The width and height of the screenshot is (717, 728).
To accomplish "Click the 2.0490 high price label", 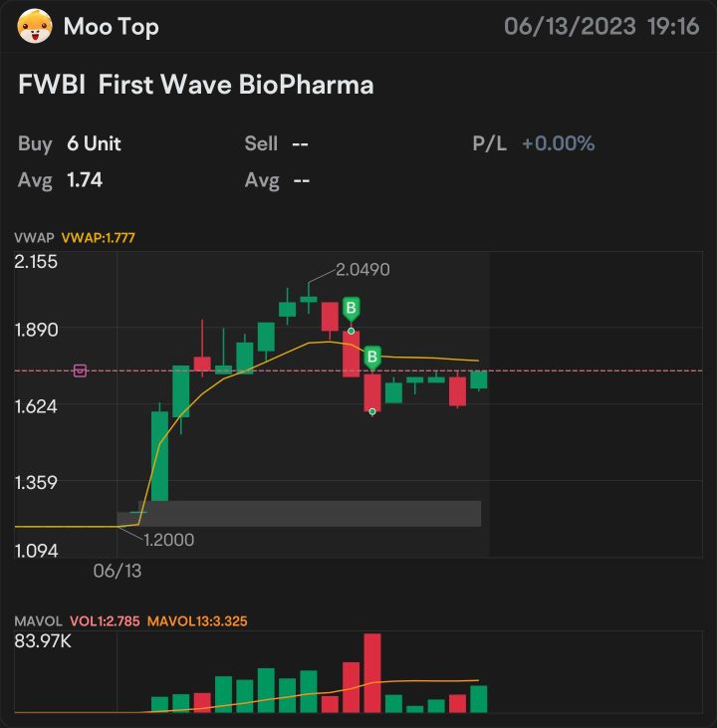I will pyautogui.click(x=362, y=269).
